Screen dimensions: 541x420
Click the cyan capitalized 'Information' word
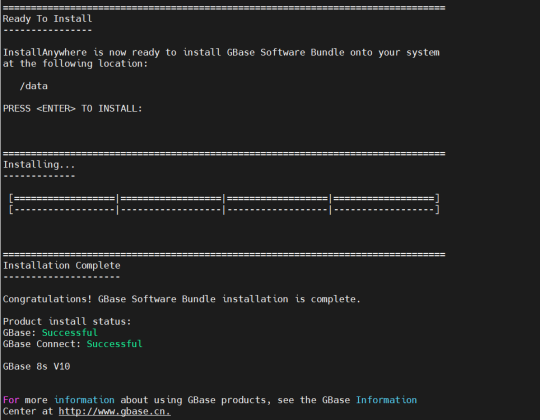(x=386, y=400)
